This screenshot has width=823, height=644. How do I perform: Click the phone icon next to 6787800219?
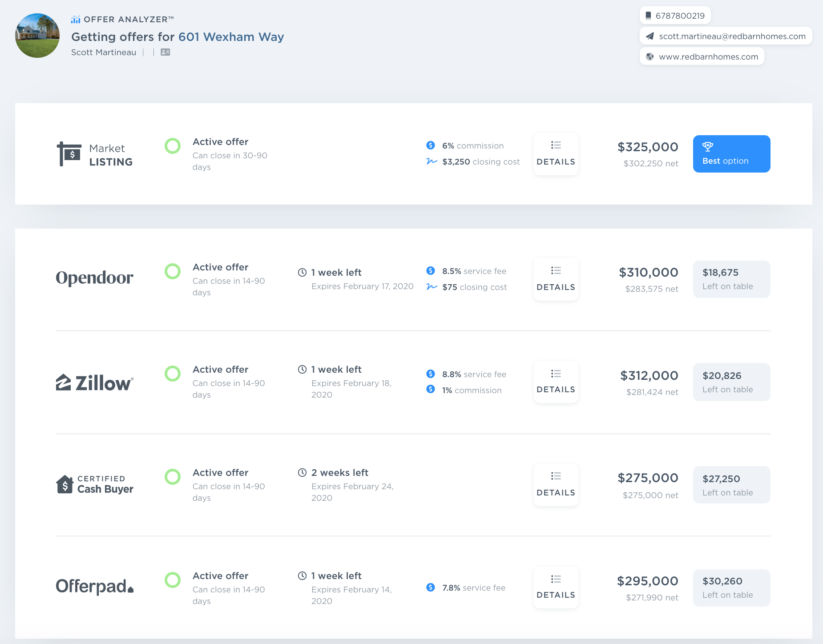click(648, 16)
